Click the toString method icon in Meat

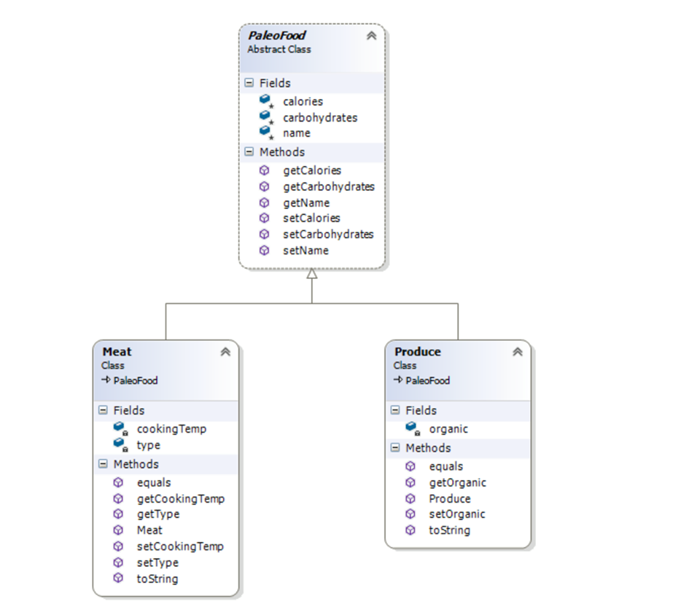(x=118, y=578)
